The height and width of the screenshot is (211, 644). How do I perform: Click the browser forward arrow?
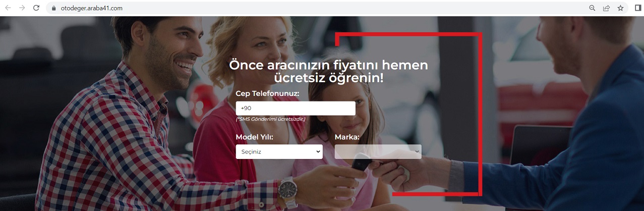coord(22,8)
